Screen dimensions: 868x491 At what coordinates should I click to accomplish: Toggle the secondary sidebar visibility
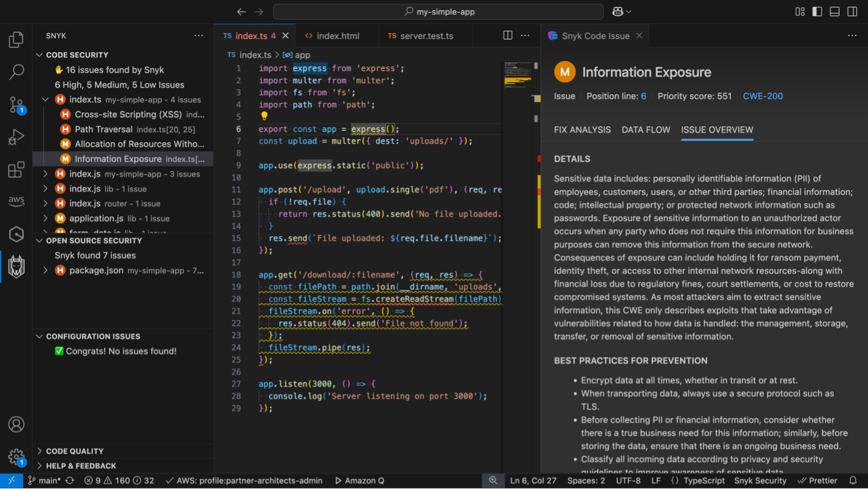click(x=852, y=11)
